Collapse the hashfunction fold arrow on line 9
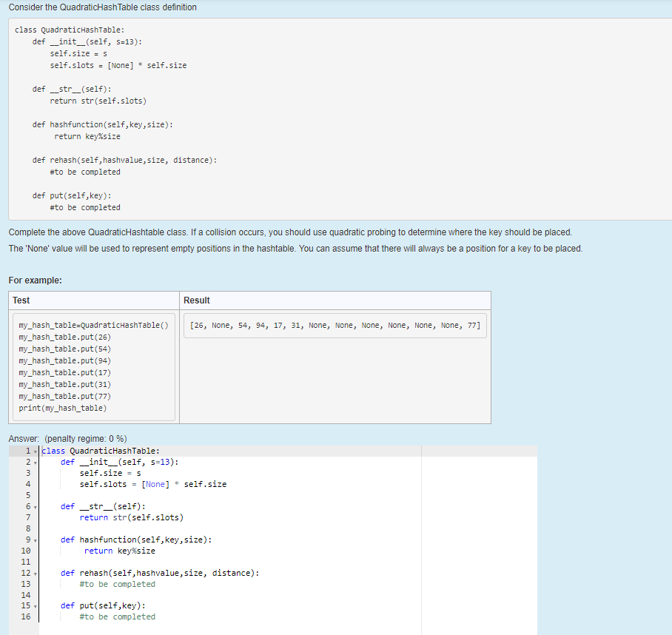Screen dimensions: 672x635 click(x=35, y=540)
